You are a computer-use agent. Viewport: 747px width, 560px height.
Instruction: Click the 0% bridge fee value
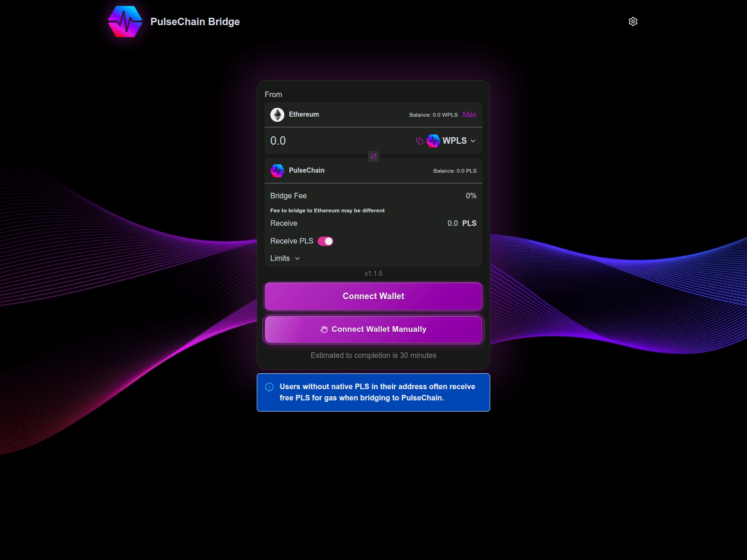pos(471,196)
